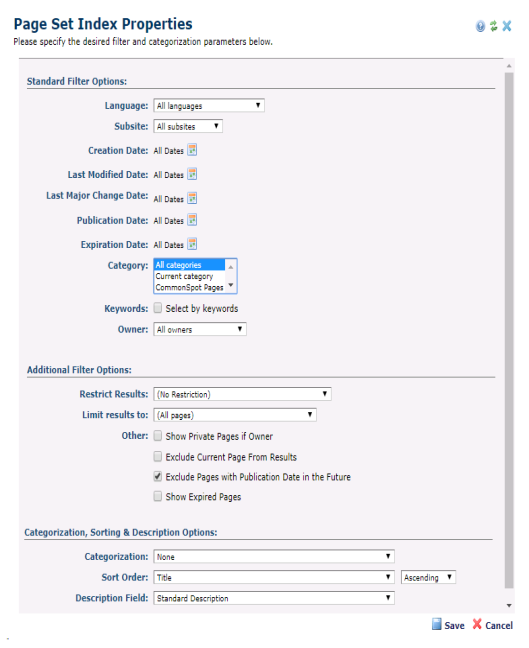
Task: Open Creation Date calendar picker icon
Action: tap(192, 150)
